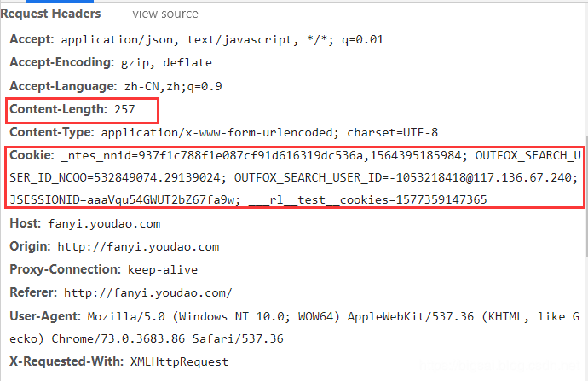
Task: Select the Accept-Language header name
Action: click(62, 86)
